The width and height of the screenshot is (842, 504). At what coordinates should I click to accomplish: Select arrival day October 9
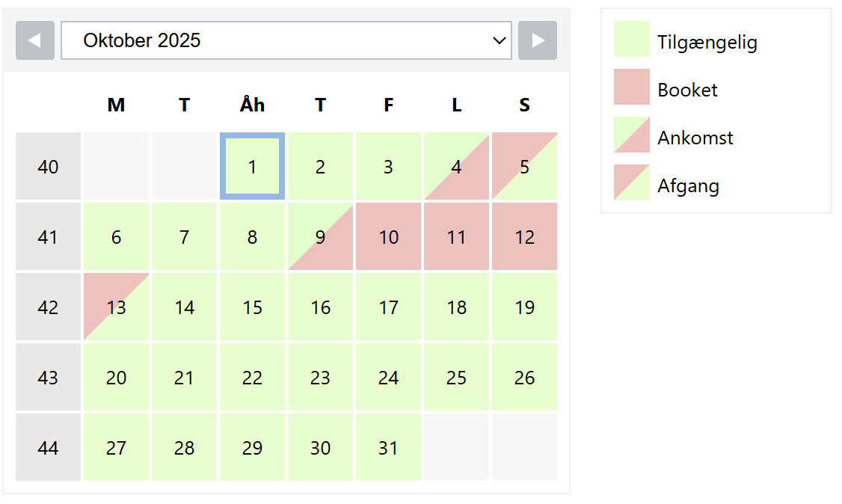point(321,237)
